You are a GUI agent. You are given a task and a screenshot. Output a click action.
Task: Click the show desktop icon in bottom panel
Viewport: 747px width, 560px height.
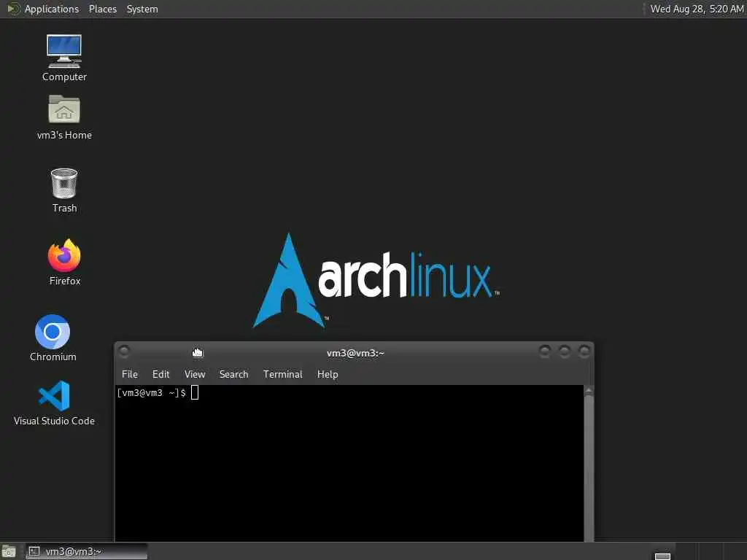(9, 552)
